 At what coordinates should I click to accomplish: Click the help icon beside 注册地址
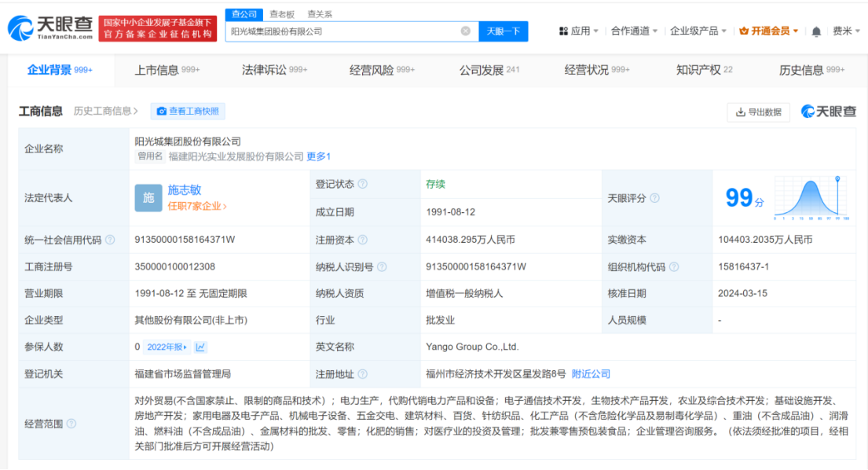[x=363, y=374]
